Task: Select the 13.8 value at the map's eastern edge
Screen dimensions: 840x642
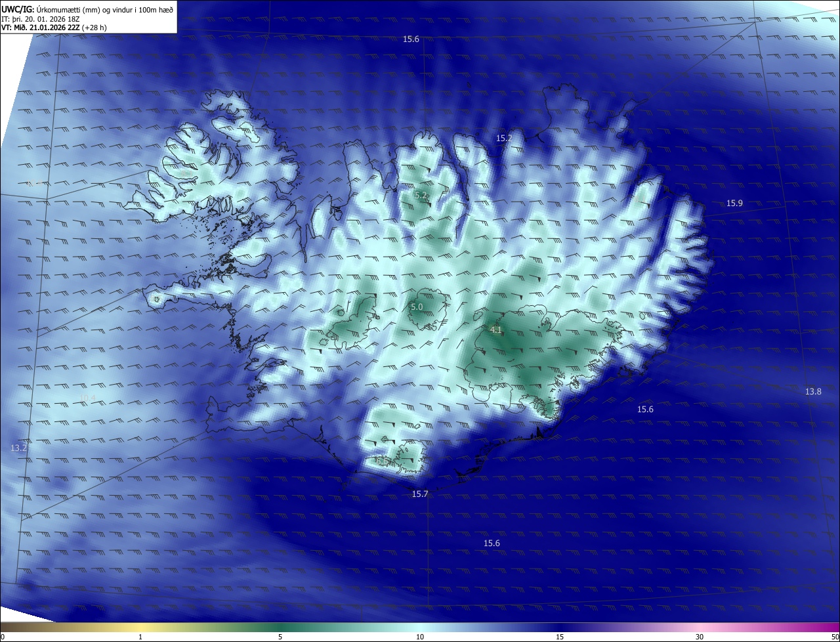Action: [813, 392]
